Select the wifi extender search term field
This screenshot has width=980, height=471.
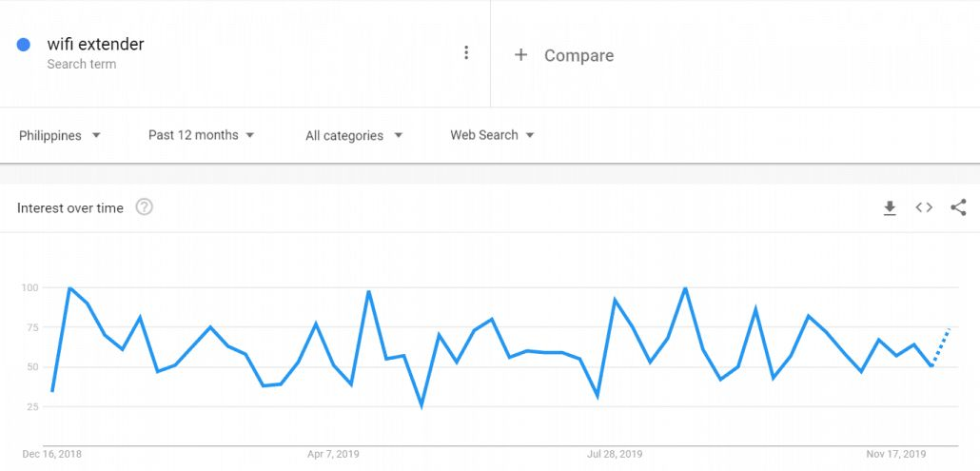245,53
